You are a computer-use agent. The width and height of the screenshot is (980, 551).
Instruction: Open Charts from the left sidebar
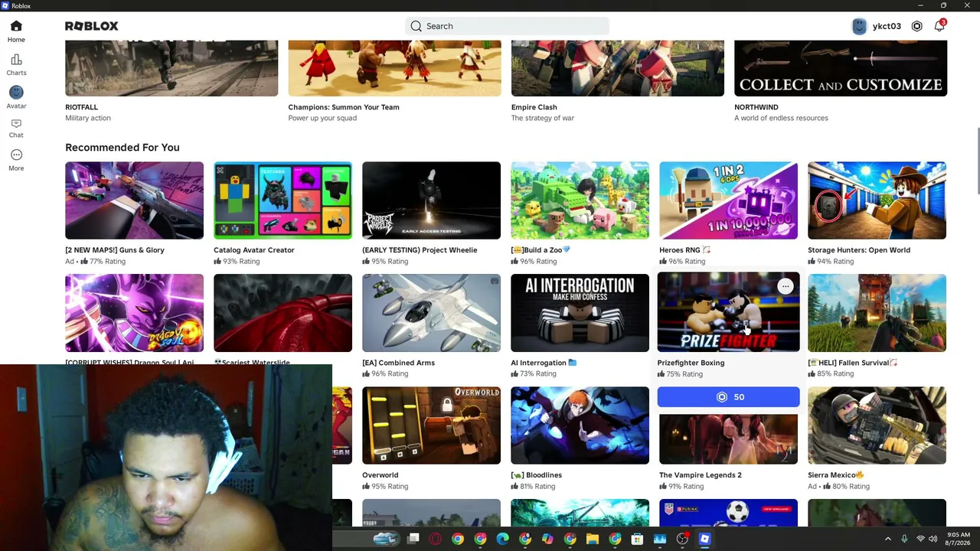[x=16, y=64]
